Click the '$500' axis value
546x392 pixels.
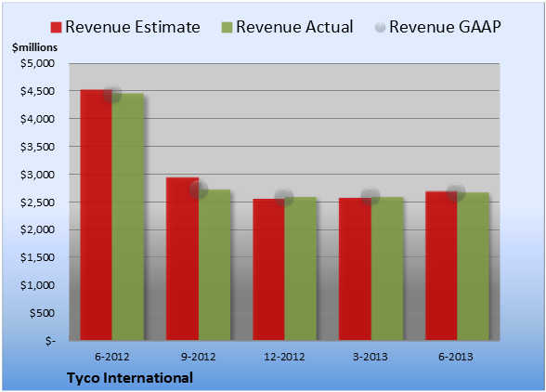pos(42,313)
